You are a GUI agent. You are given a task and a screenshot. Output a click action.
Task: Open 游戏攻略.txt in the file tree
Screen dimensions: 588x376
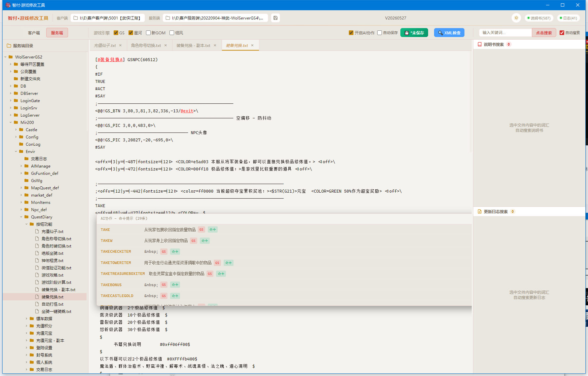(53, 275)
